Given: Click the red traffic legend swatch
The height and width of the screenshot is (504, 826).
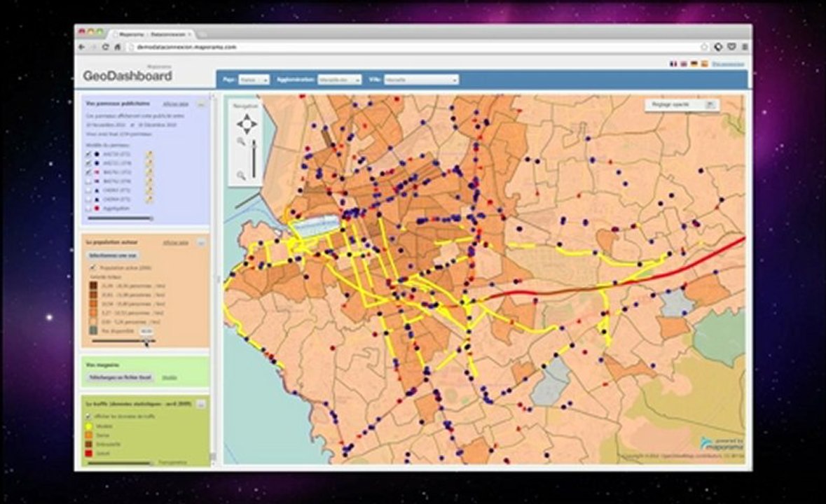Looking at the screenshot, I should coord(88,453).
